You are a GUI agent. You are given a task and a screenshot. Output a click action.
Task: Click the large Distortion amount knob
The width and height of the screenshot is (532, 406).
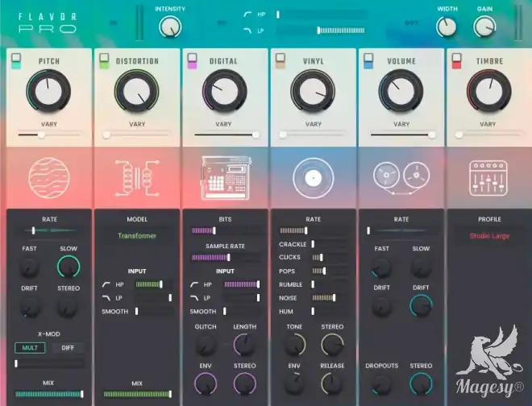pyautogui.click(x=137, y=91)
